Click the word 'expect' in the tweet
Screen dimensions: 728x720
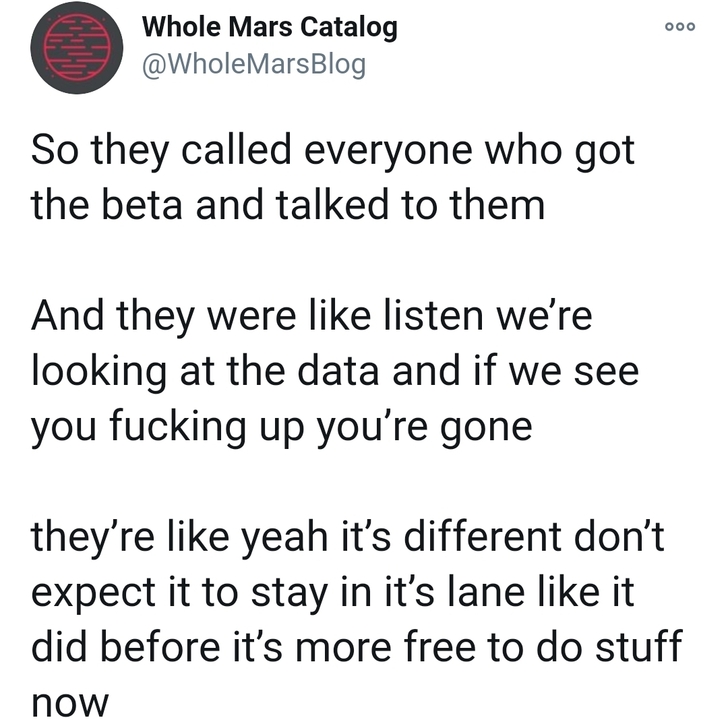pos(93,594)
